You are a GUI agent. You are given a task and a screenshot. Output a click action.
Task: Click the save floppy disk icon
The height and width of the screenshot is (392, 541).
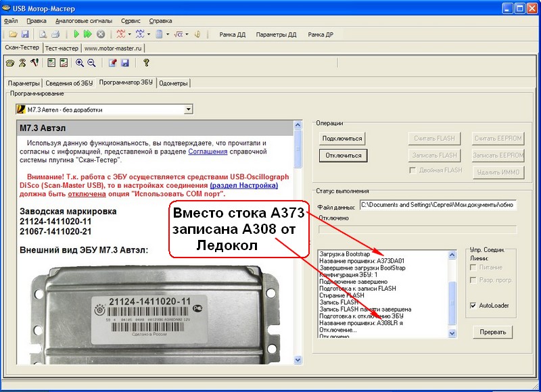click(x=24, y=34)
